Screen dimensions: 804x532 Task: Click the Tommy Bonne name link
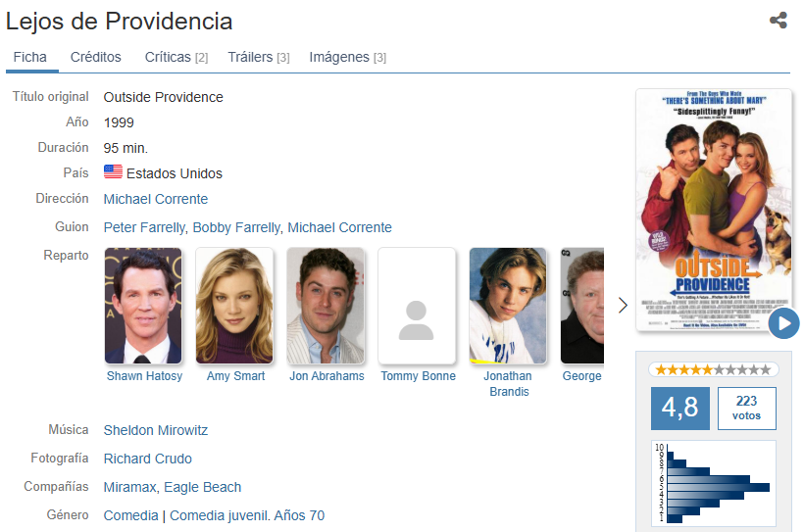(418, 376)
